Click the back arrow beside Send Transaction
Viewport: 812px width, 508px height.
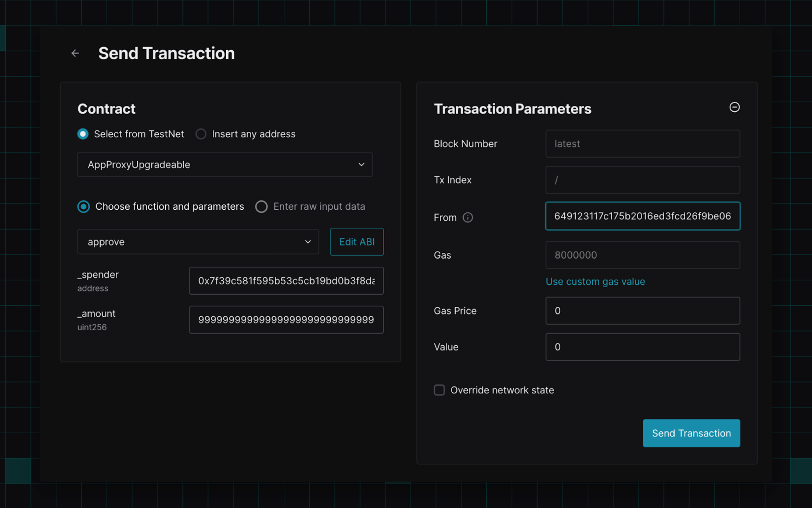[75, 53]
